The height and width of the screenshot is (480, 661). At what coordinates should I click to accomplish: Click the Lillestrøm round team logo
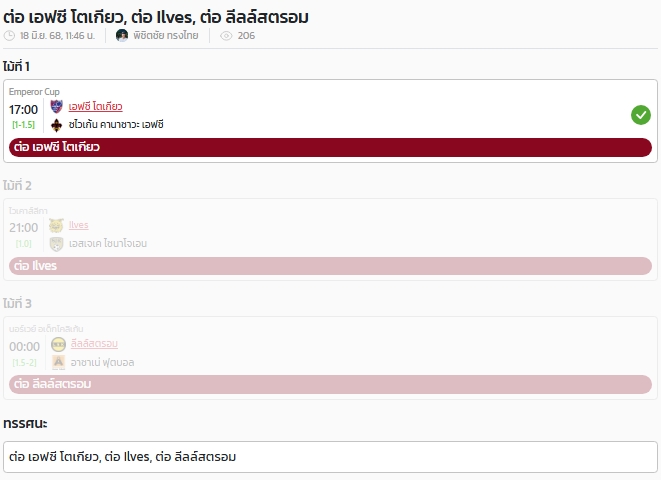tap(59, 344)
